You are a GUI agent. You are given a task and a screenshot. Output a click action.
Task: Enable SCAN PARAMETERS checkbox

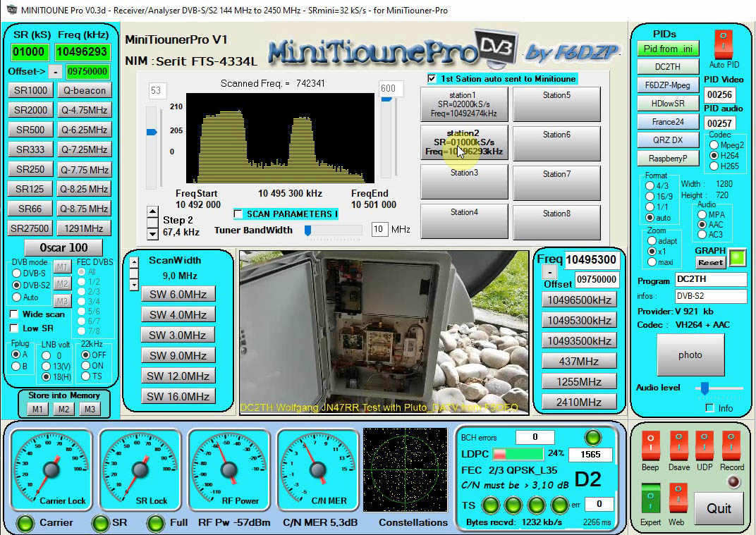tap(238, 214)
